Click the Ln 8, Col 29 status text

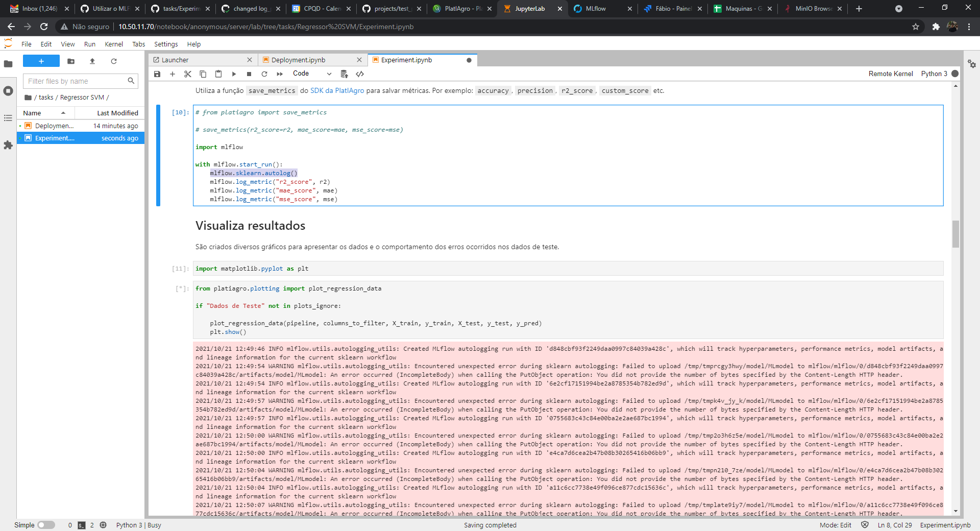(894, 525)
